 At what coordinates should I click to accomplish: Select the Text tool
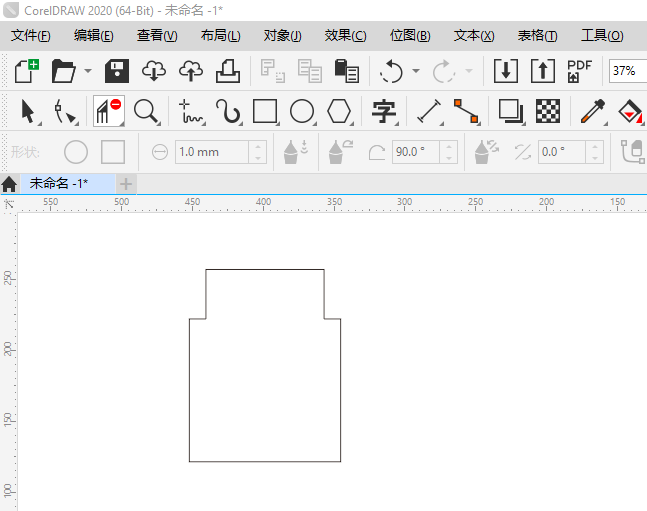click(x=384, y=111)
